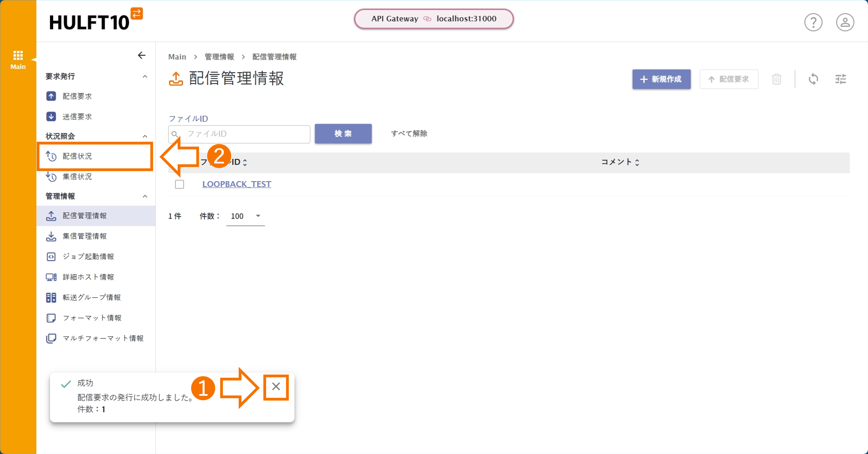Open マルチフォーマット情報 in the sidebar
This screenshot has height=454, width=868.
point(103,338)
